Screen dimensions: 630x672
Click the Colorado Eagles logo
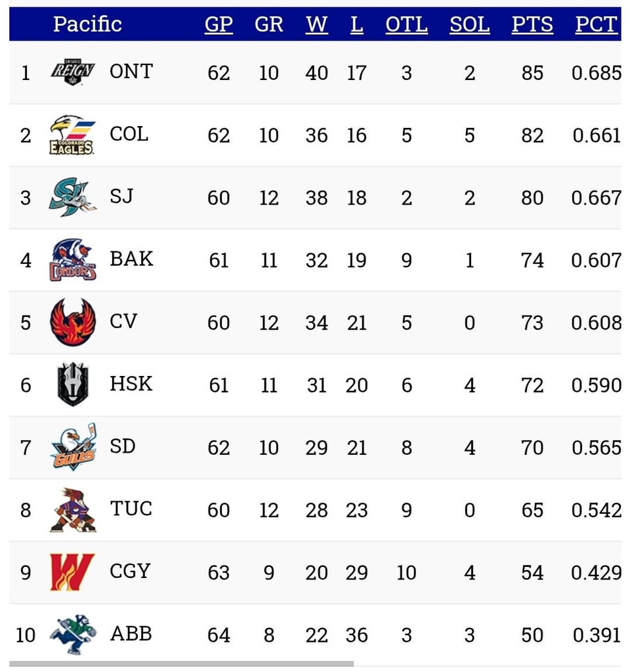coord(72,135)
